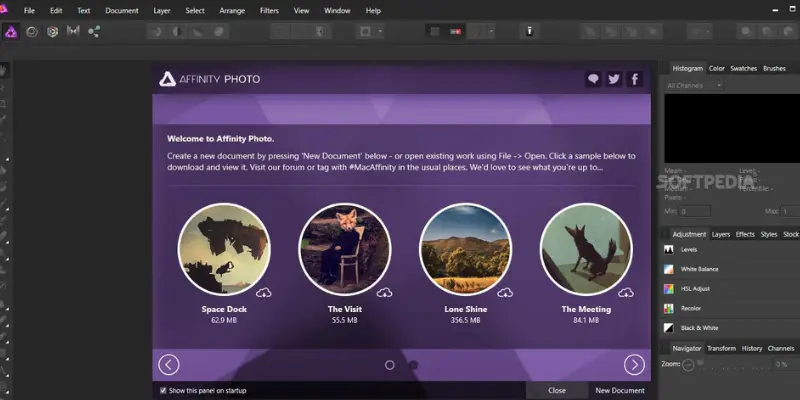The width and height of the screenshot is (800, 400).
Task: Click the zoom out minus icon in Navigator
Action: pyautogui.click(x=688, y=364)
